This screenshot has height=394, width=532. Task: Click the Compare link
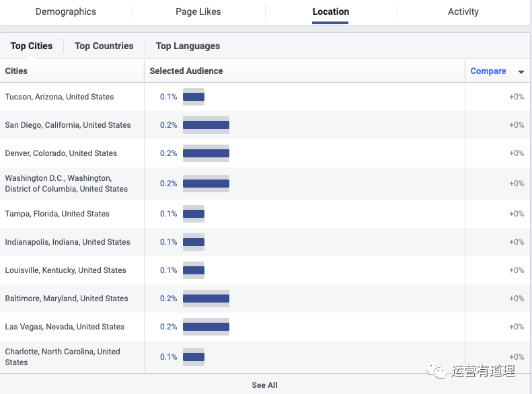click(x=488, y=71)
